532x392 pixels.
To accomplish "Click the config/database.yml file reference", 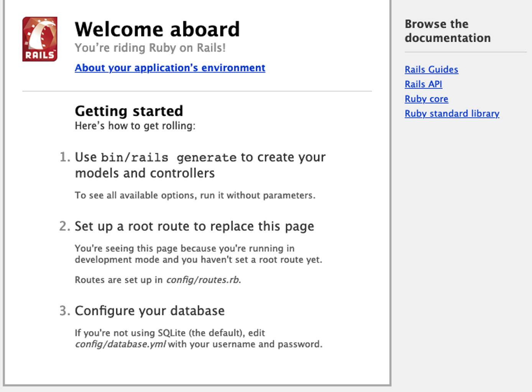I will pos(120,344).
